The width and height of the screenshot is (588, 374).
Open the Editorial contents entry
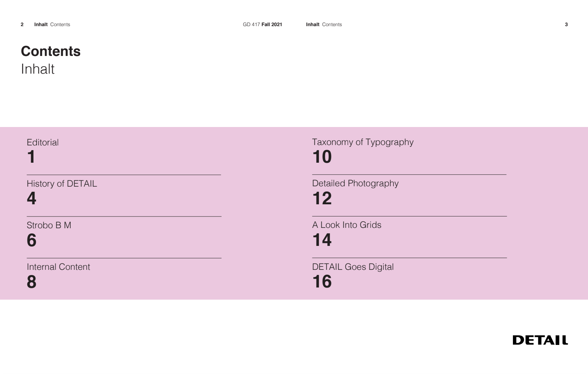pyautogui.click(x=43, y=142)
